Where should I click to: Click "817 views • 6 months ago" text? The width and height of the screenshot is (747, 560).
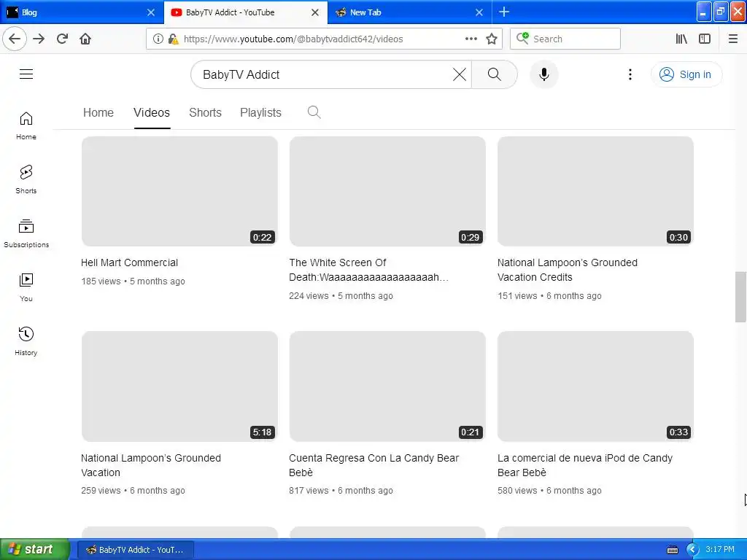[341, 491]
